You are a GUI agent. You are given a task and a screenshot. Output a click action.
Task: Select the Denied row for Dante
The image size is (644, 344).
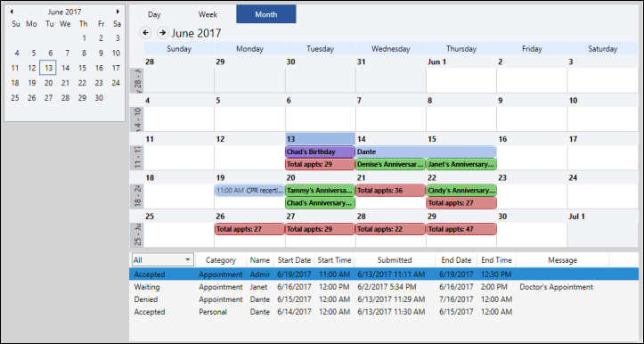coord(384,299)
